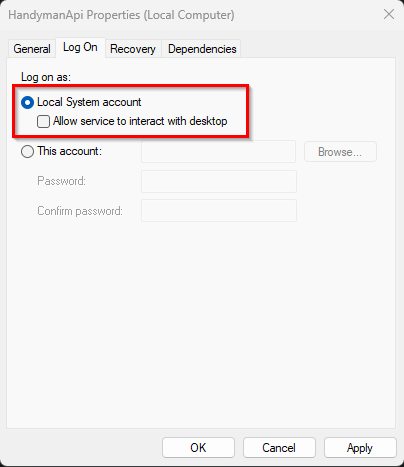This screenshot has width=404, height=467.
Task: Select the Local System account radio button
Action: pos(27,102)
